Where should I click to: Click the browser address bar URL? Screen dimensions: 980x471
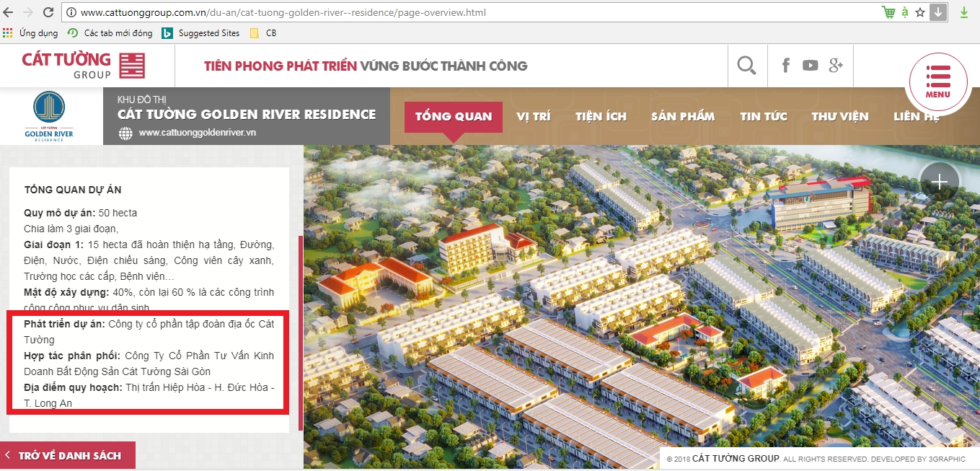[283, 12]
